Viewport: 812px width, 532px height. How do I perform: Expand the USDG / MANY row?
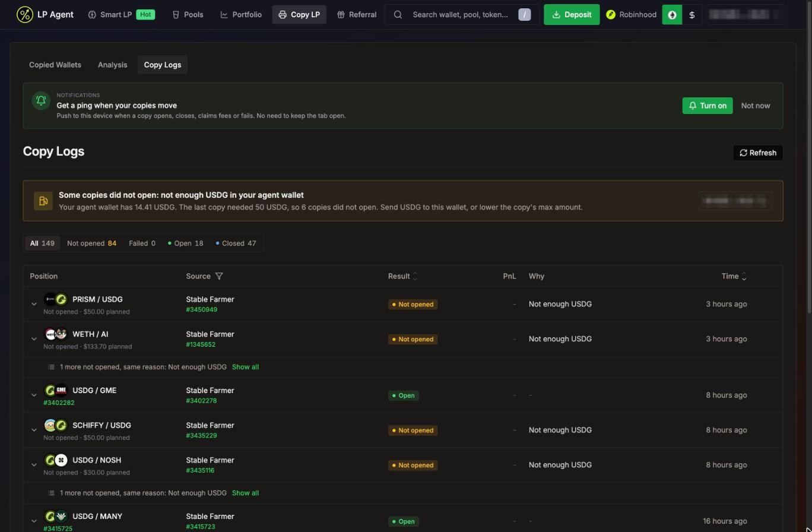[x=34, y=521]
